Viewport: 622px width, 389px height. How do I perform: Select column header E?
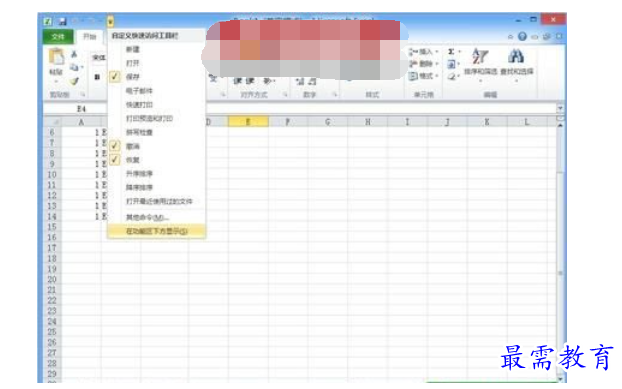(x=248, y=122)
